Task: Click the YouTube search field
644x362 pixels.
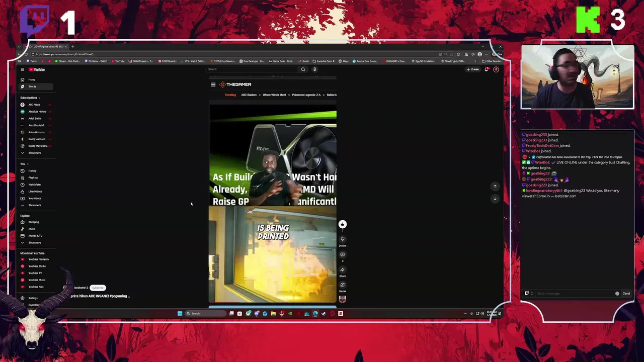Action: point(252,69)
